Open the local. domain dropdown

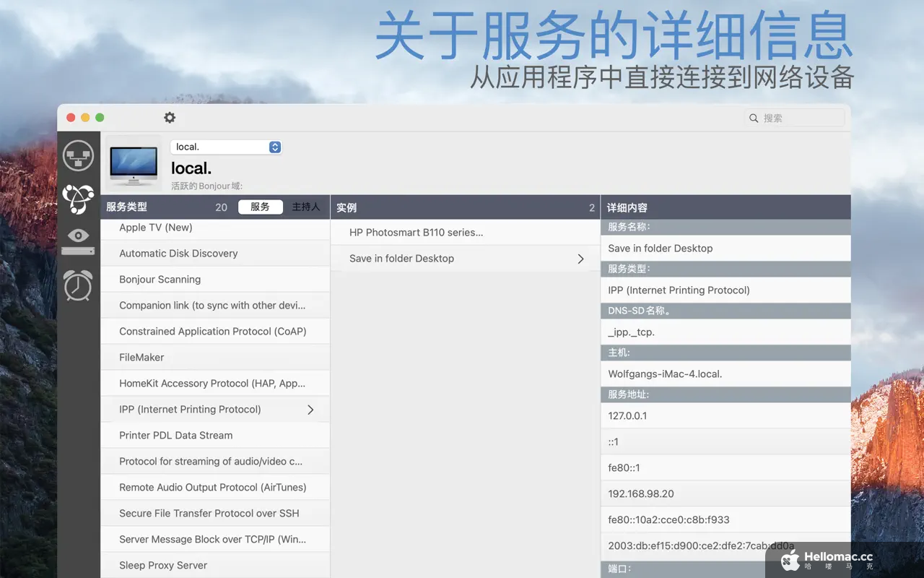(x=226, y=147)
